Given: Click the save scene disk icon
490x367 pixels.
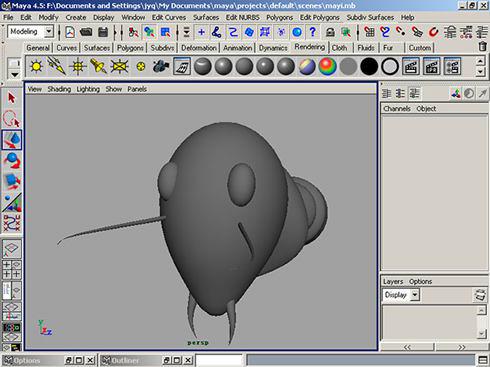Looking at the screenshot, I should 103,32.
